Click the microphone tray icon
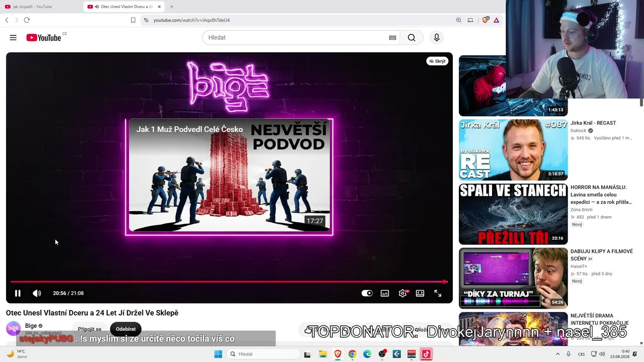The image size is (644, 362). click(569, 354)
